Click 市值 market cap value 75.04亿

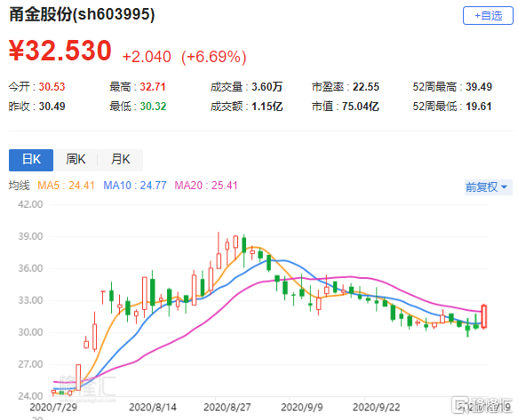(360, 107)
